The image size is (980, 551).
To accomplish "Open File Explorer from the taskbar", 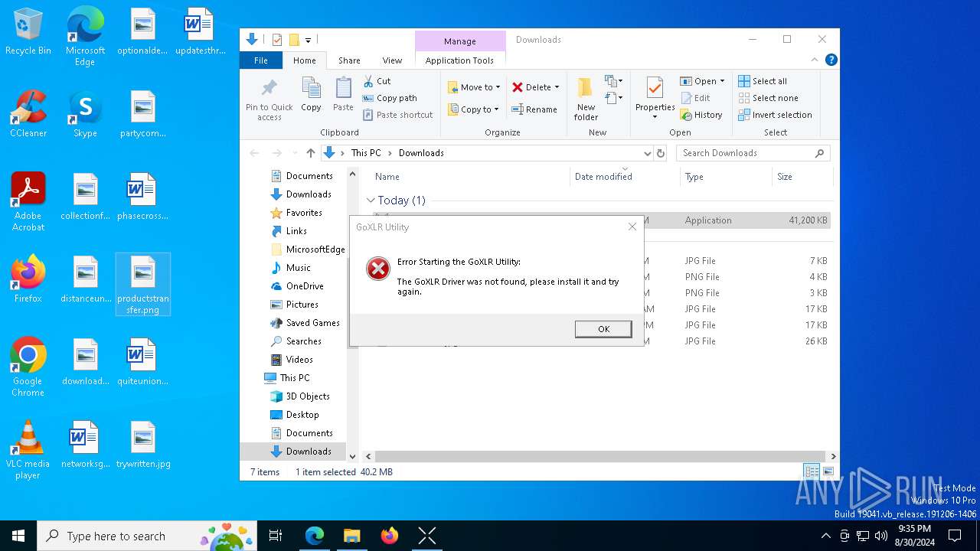I will click(x=352, y=536).
